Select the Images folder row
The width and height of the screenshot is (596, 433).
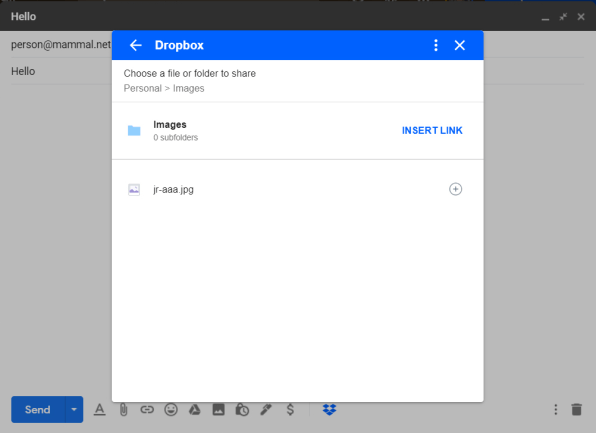(298, 130)
